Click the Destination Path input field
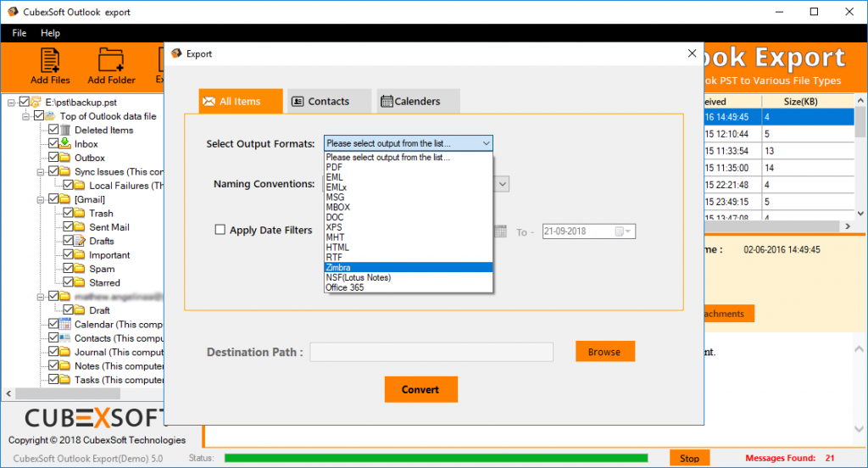The image size is (868, 468). (431, 352)
